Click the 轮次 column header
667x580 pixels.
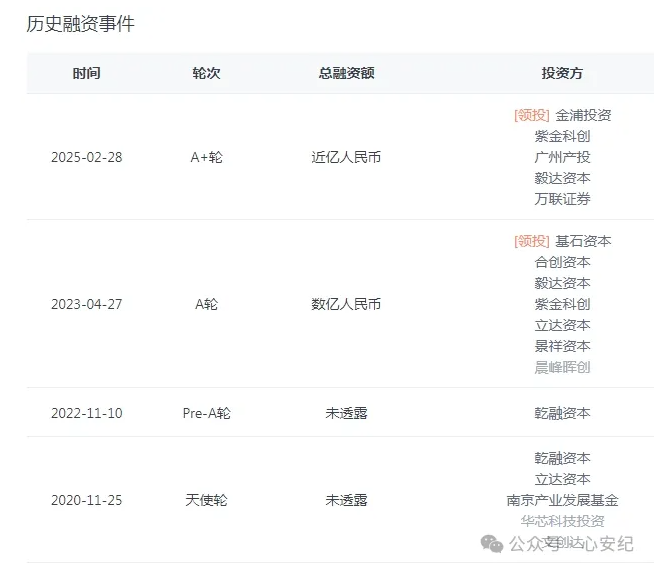[x=206, y=73]
